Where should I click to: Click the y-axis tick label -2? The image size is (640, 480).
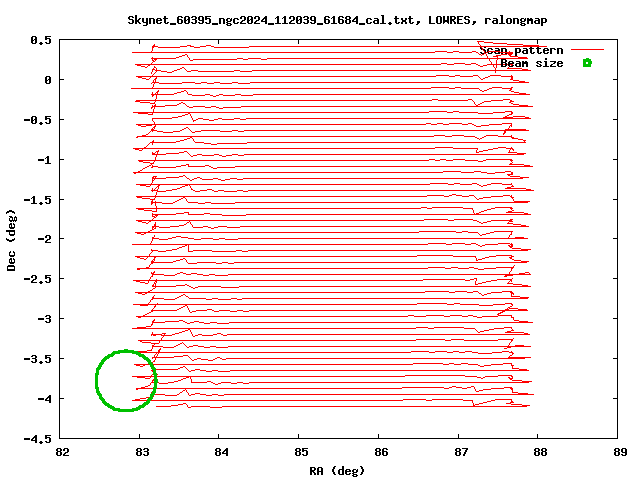[x=44, y=239]
